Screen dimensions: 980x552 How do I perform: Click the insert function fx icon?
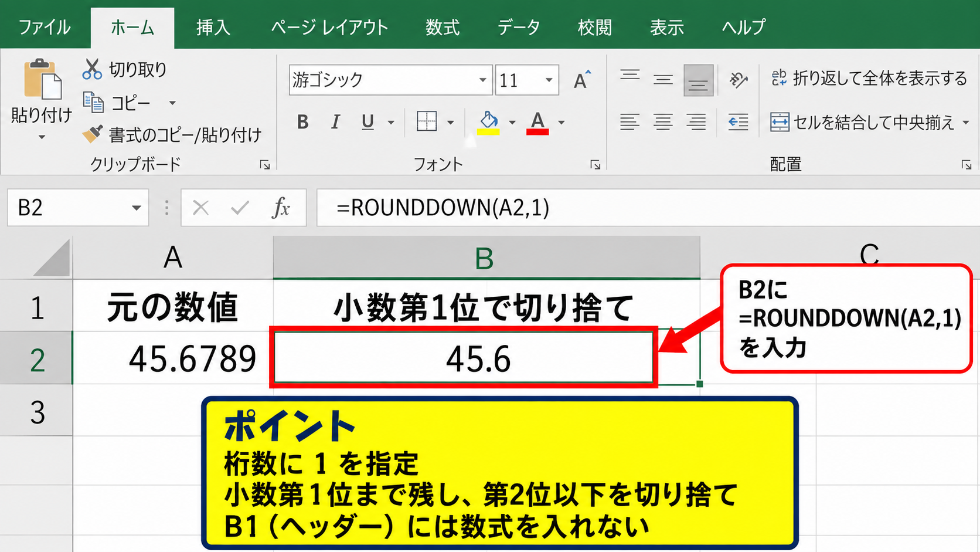click(x=281, y=208)
